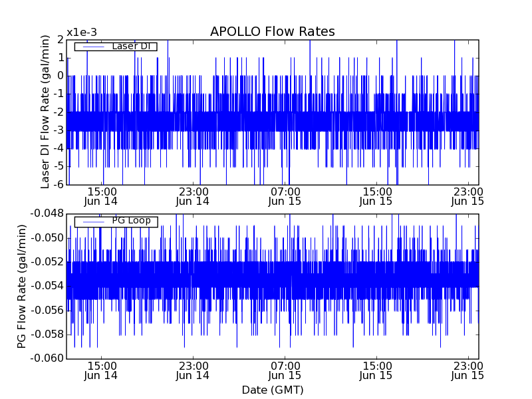Click the '0' tick on the Laser DI axis
This screenshot has width=532, height=399.
tap(61, 76)
